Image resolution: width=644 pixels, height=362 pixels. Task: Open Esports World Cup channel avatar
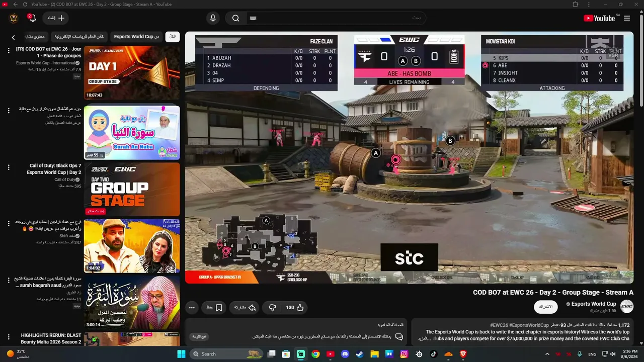coord(627,306)
